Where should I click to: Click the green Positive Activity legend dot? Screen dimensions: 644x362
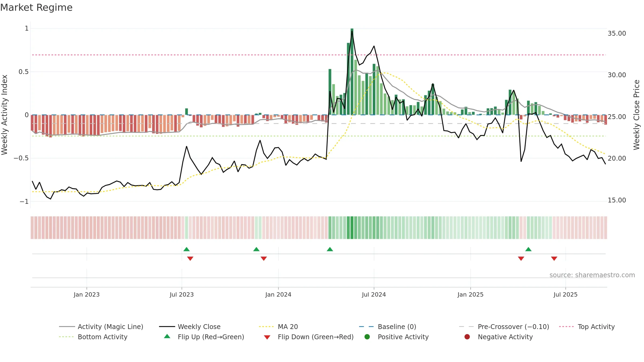click(x=367, y=337)
